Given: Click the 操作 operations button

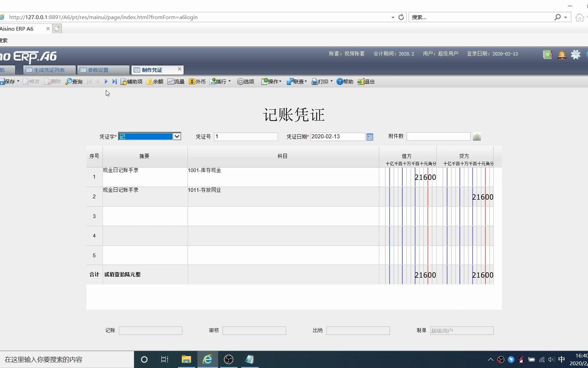Looking at the screenshot, I should click(269, 81).
